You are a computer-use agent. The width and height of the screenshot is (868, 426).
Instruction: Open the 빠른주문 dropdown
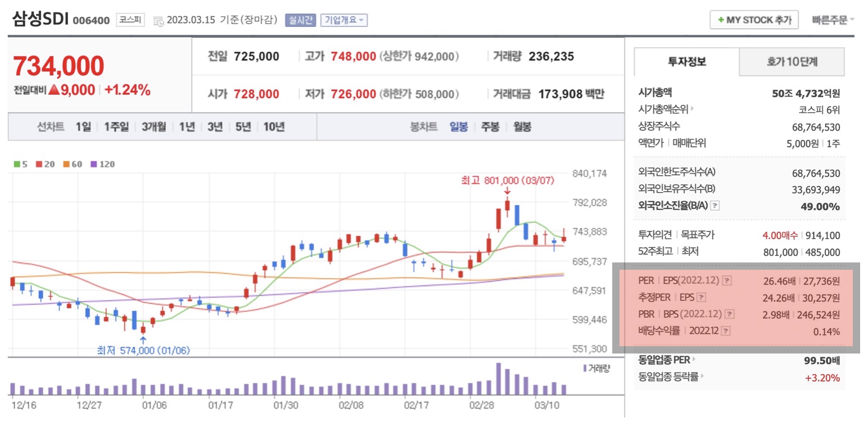click(833, 20)
